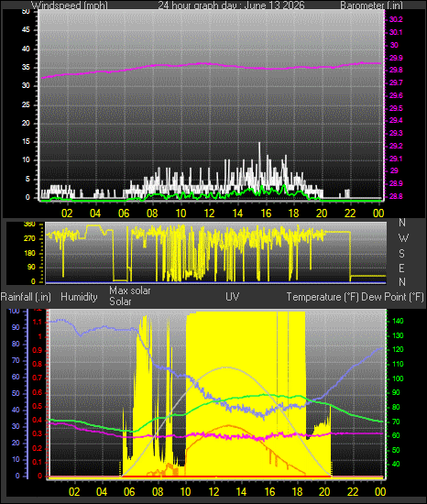The image size is (427, 504).
Task: Click the '24 hour graph day : June 13 2026' title
Action: pyautogui.click(x=231, y=5)
